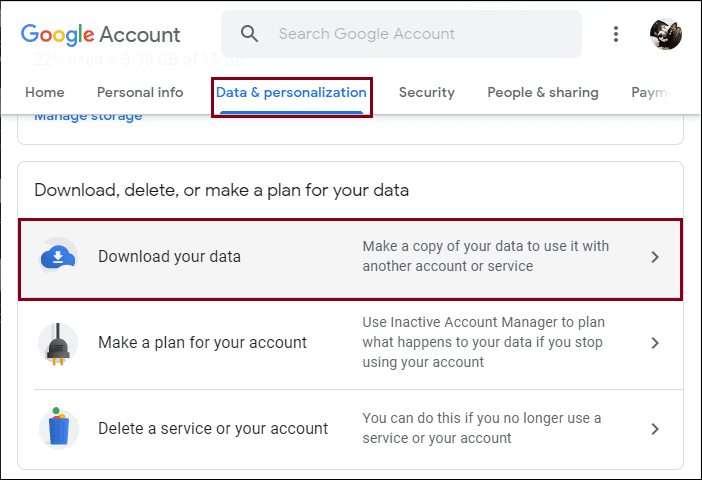Open the Security tab
Viewport: 702px width, 480px height.
click(427, 93)
